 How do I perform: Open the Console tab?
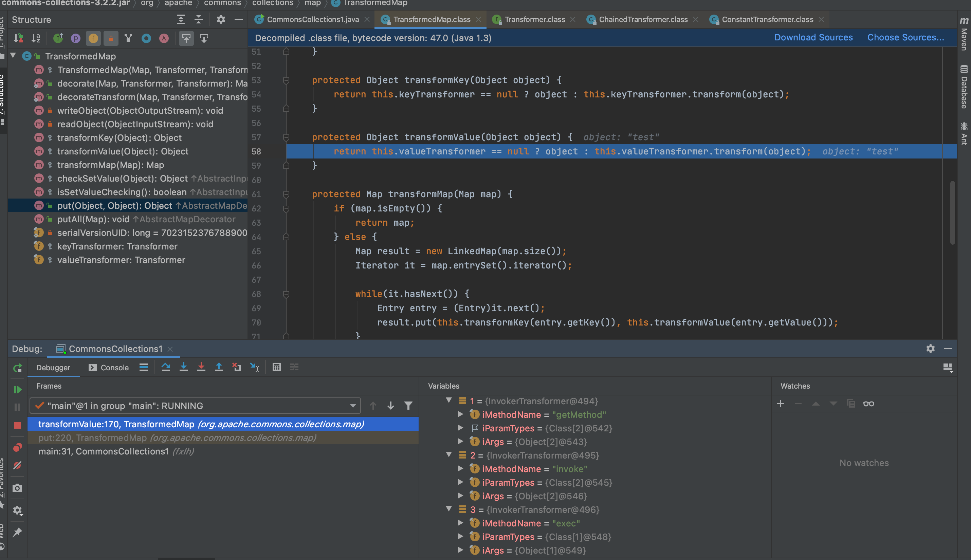[x=109, y=367]
